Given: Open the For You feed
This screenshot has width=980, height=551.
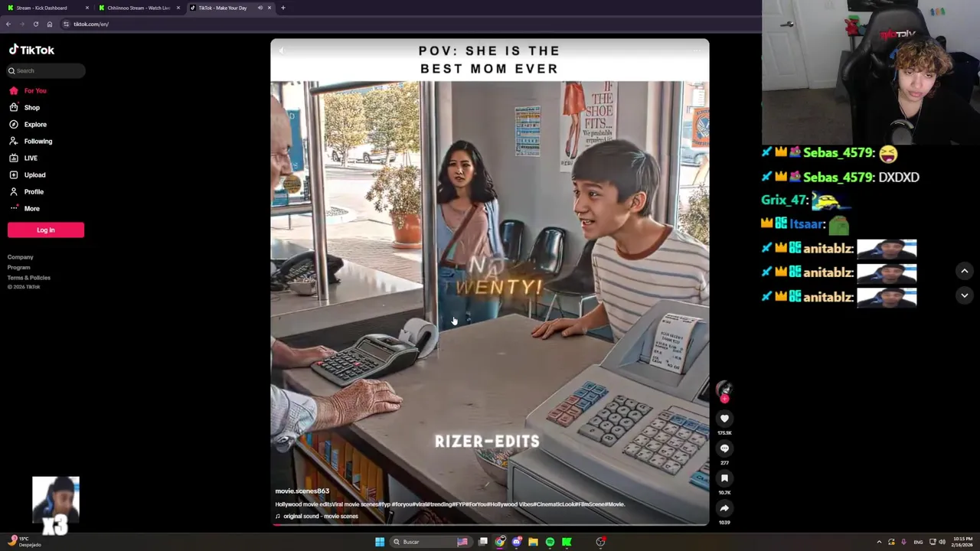Looking at the screenshot, I should [x=35, y=90].
